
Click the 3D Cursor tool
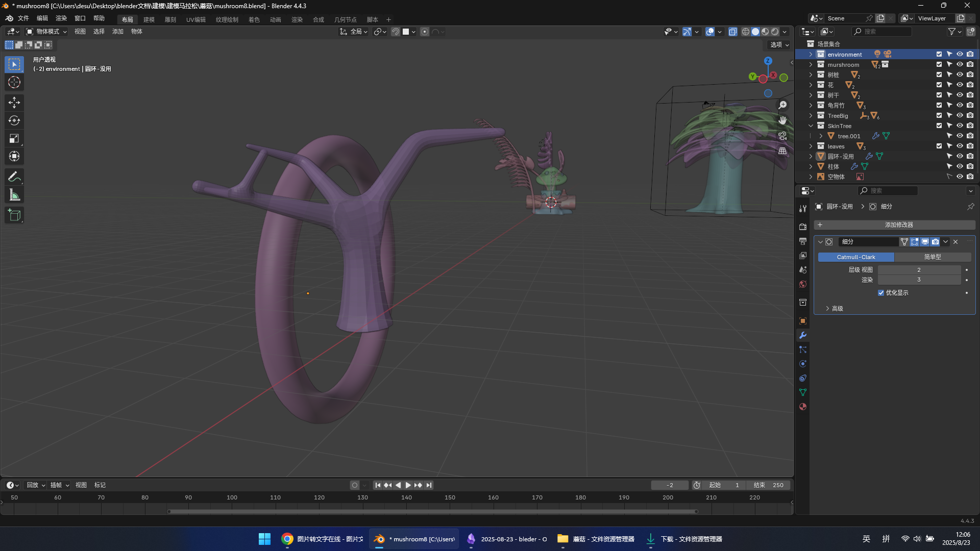pyautogui.click(x=14, y=82)
